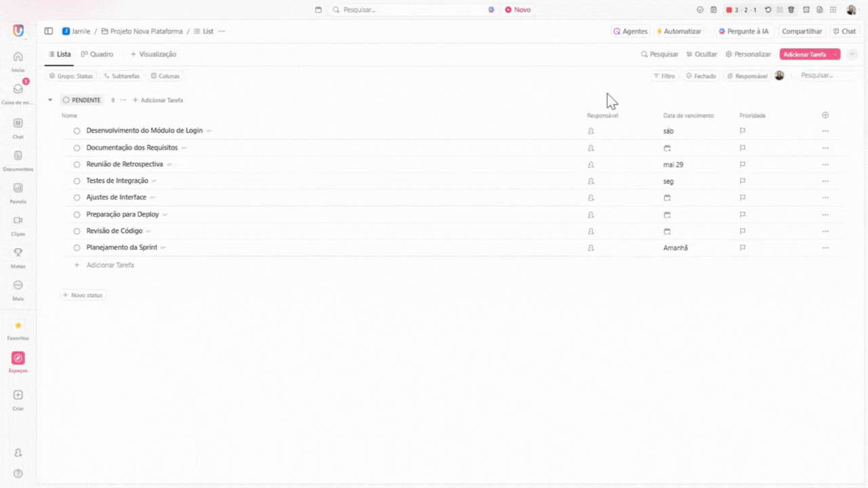Open Documentos in the left sidebar

[18, 156]
